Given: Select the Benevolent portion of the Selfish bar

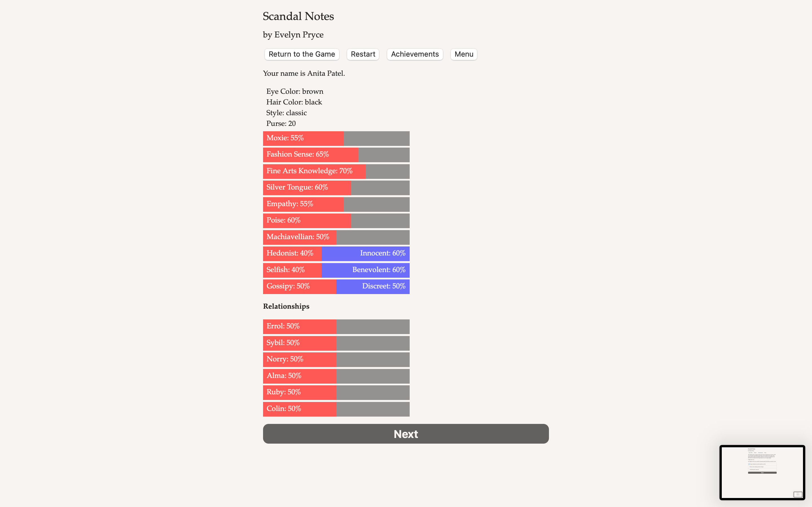Looking at the screenshot, I should 366,270.
